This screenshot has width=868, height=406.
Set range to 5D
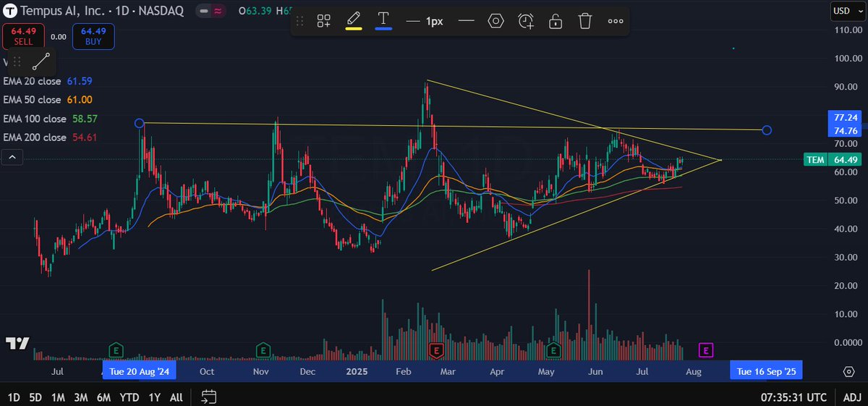click(34, 397)
